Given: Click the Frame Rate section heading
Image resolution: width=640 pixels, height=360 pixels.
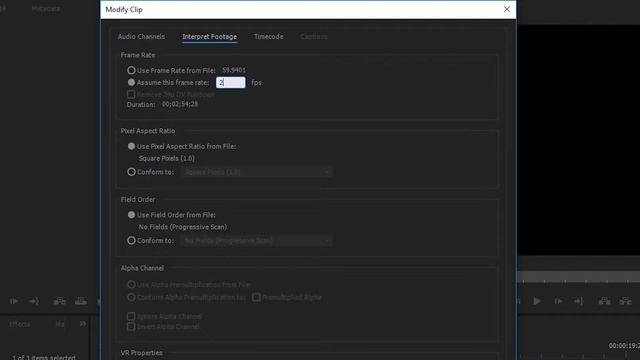Looking at the screenshot, I should 138,55.
